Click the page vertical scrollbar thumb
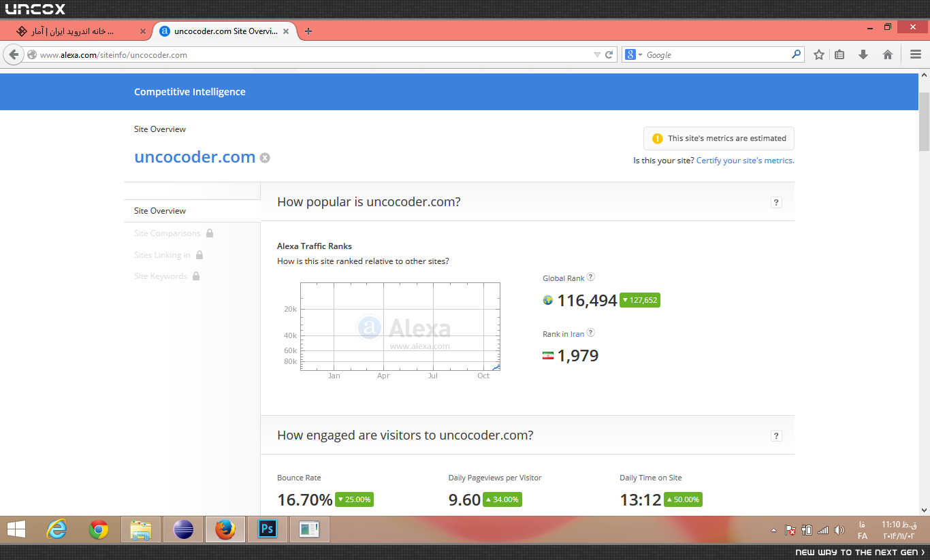The height and width of the screenshot is (560, 930). (924, 121)
